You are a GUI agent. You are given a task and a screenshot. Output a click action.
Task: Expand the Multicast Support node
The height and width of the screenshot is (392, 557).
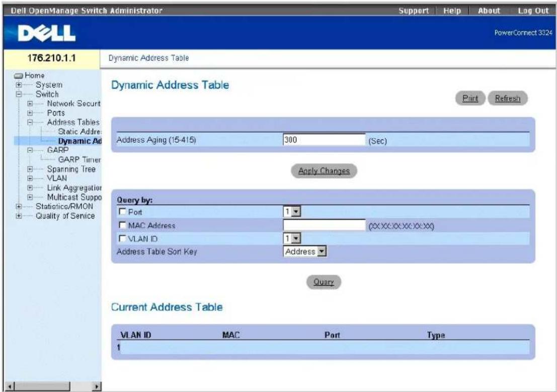tap(30, 197)
